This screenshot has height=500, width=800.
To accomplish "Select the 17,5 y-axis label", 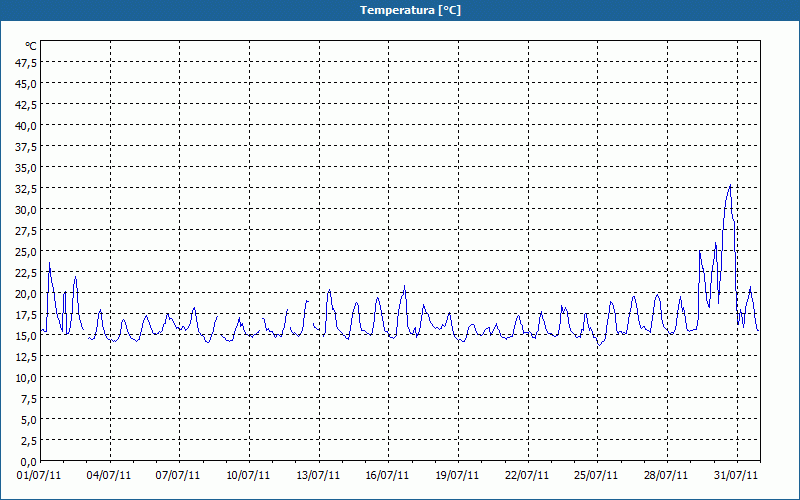I will [x=26, y=314].
